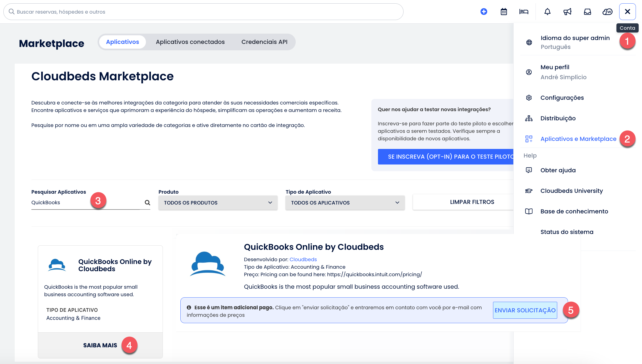642x364 pixels.
Task: Click Se inscreva (opt-in) para o teste piloto
Action: point(446,157)
